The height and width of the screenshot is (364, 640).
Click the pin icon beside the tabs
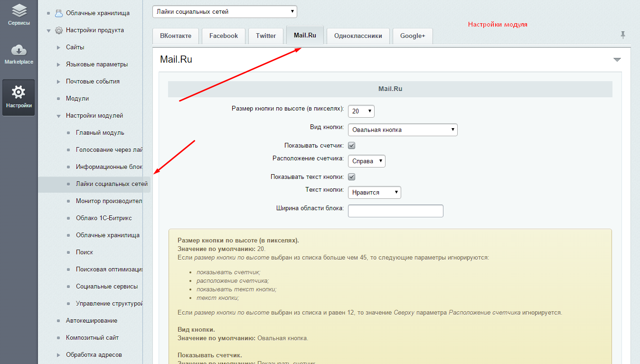point(623,35)
